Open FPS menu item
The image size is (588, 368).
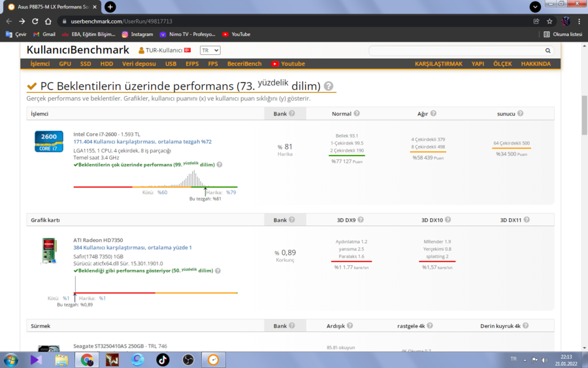click(213, 64)
